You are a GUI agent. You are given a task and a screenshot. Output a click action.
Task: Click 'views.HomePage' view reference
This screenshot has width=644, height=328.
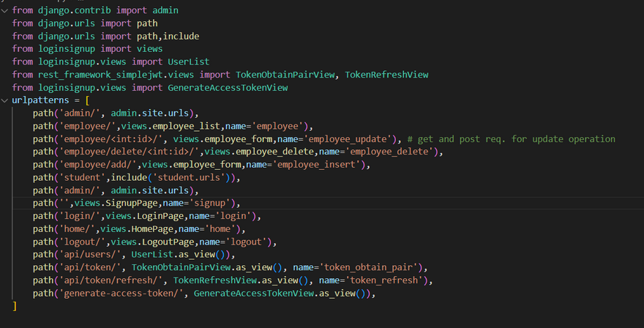pyautogui.click(x=137, y=229)
